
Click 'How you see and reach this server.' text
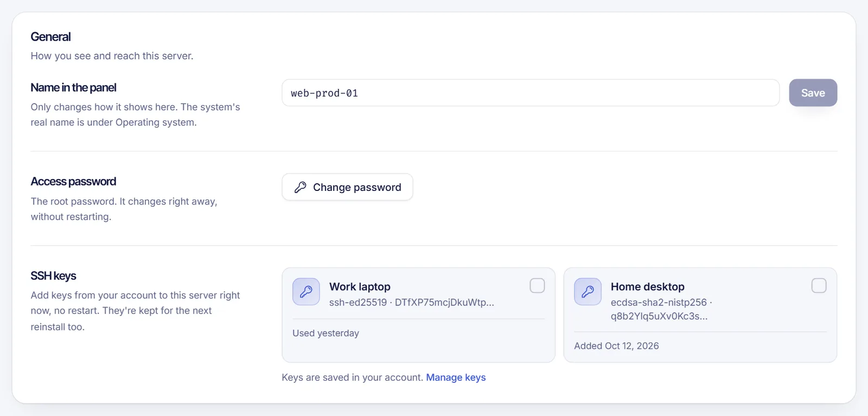click(x=112, y=56)
